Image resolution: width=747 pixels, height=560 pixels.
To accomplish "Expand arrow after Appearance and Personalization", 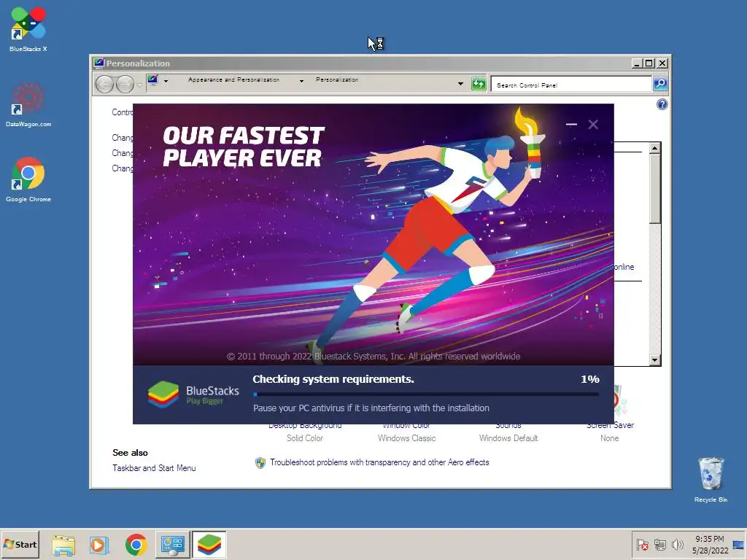I will [301, 81].
